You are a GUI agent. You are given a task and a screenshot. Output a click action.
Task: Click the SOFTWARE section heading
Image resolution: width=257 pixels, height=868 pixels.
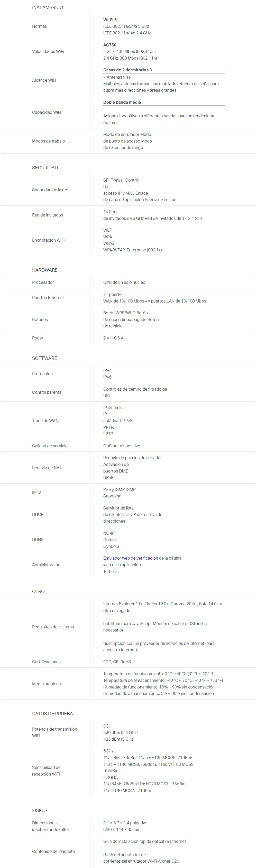44,358
